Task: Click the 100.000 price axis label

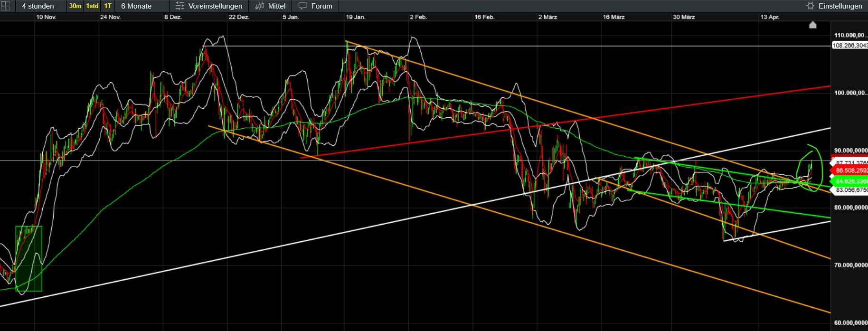Action: (x=850, y=93)
